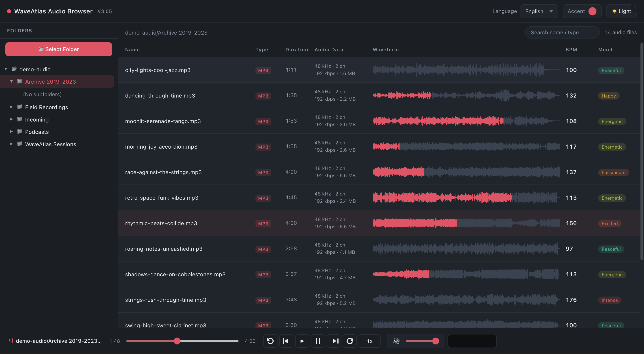The width and height of the screenshot is (644, 354).
Task: Sort the file list by BPM column
Action: point(571,50)
